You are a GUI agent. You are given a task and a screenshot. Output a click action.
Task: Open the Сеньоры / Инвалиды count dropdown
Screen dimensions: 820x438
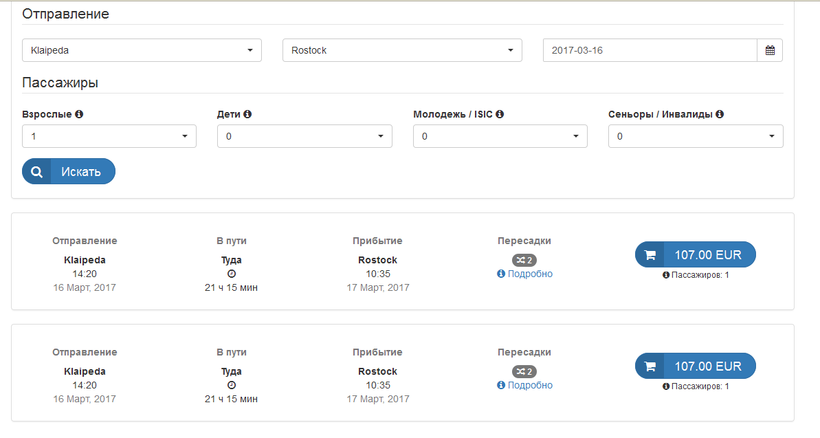(695, 136)
